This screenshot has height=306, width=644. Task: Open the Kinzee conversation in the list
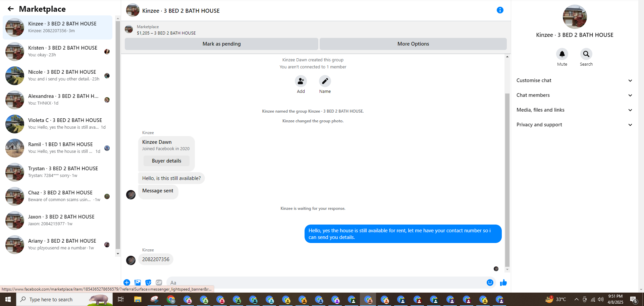tap(58, 27)
